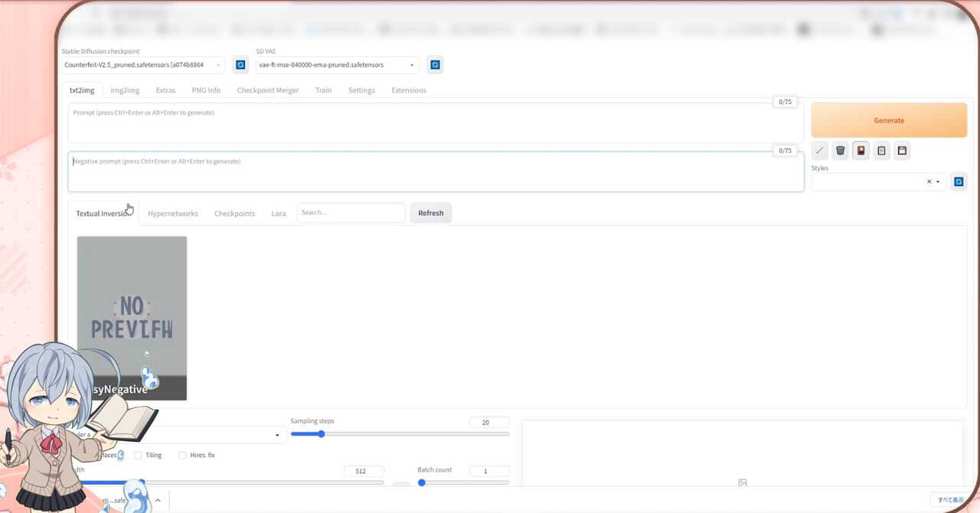Open the SD VAE dropdown
The height and width of the screenshot is (513, 980).
412,64
